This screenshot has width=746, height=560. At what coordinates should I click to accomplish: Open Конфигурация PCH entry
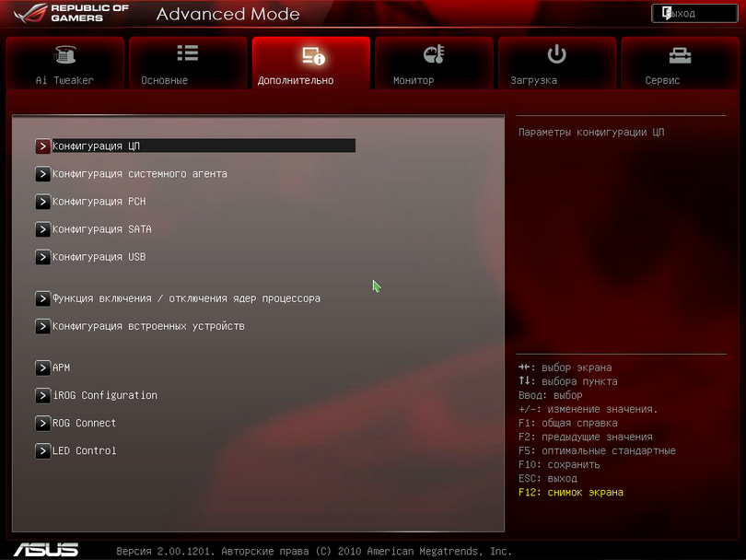click(x=99, y=202)
